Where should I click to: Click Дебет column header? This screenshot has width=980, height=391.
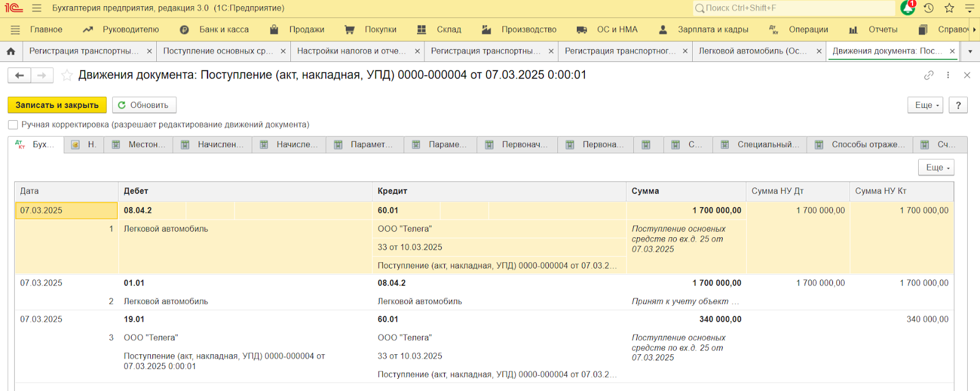(x=245, y=191)
